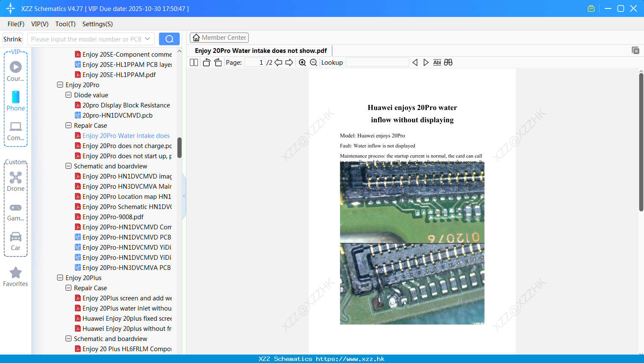Open Enjoy 20Pro HN3DVCMVA Main entry
The width and height of the screenshot is (644, 363).
click(127, 186)
